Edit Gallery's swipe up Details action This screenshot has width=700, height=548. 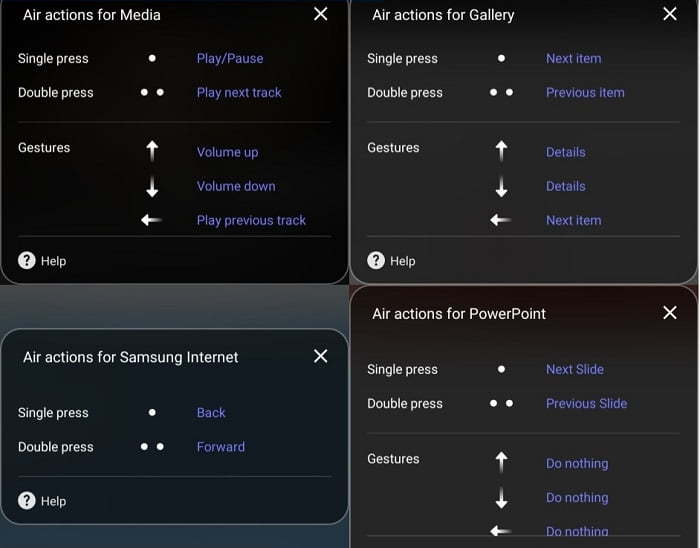click(566, 152)
